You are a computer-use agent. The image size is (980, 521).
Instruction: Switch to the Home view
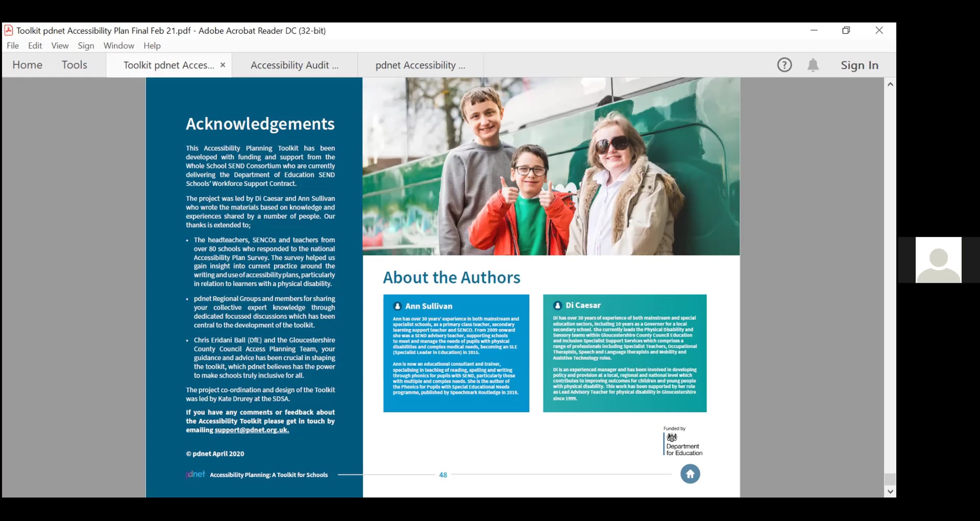click(27, 65)
